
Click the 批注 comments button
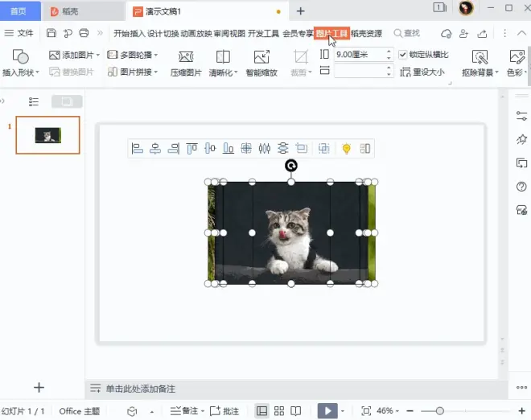tap(224, 411)
